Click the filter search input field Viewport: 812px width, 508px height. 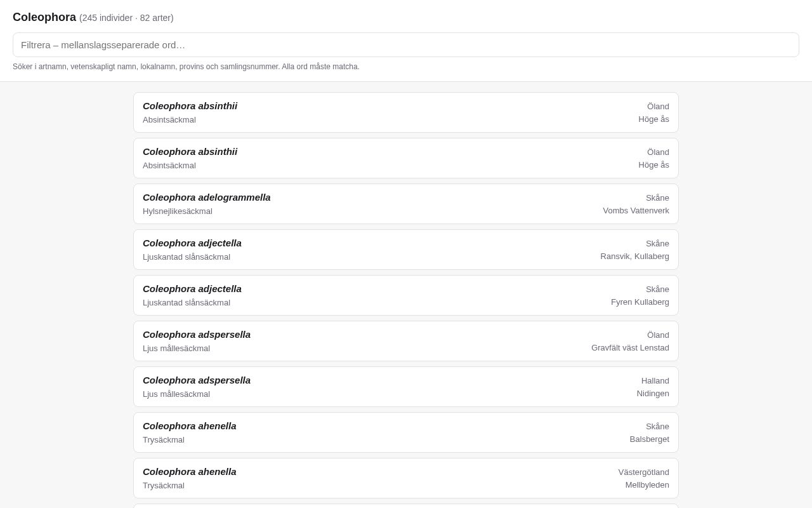point(406,45)
